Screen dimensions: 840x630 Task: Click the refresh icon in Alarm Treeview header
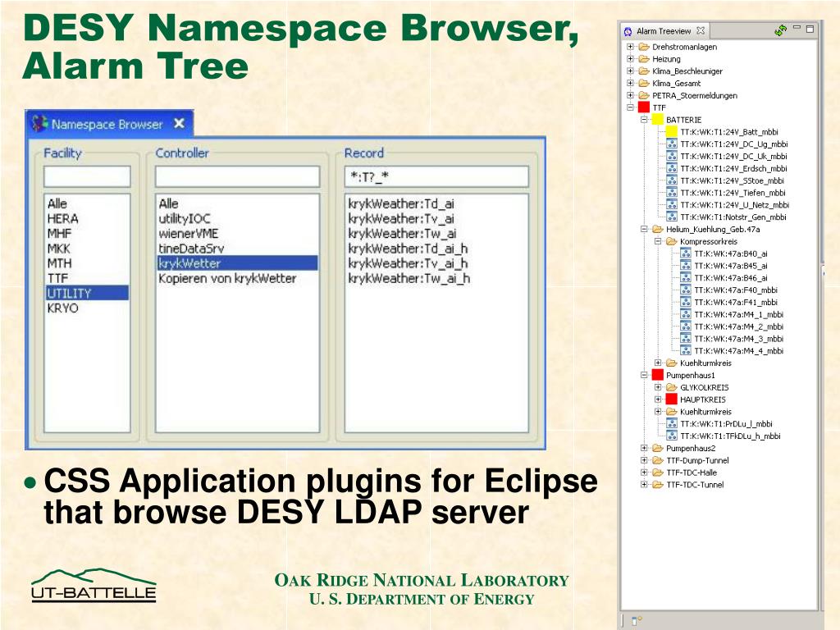pos(781,30)
